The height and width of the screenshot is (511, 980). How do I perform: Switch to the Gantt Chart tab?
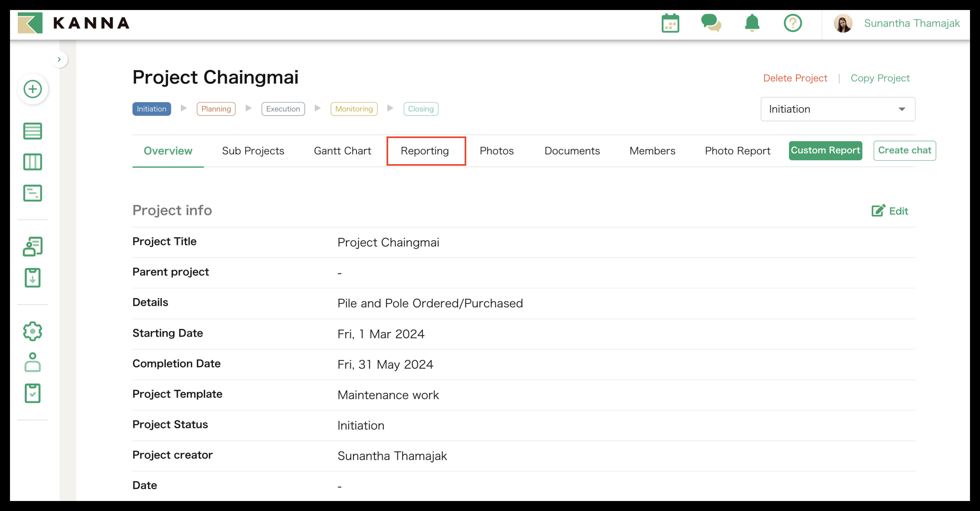[x=342, y=151]
